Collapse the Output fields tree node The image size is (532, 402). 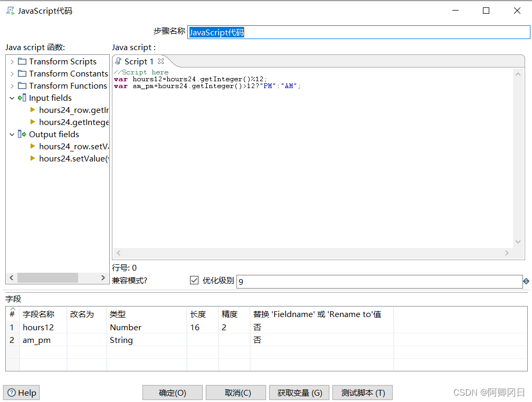(x=12, y=135)
